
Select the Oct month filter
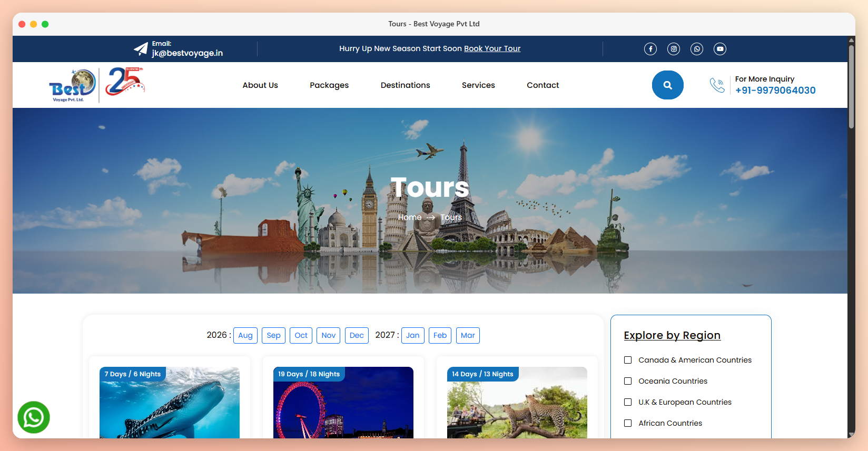pos(301,335)
